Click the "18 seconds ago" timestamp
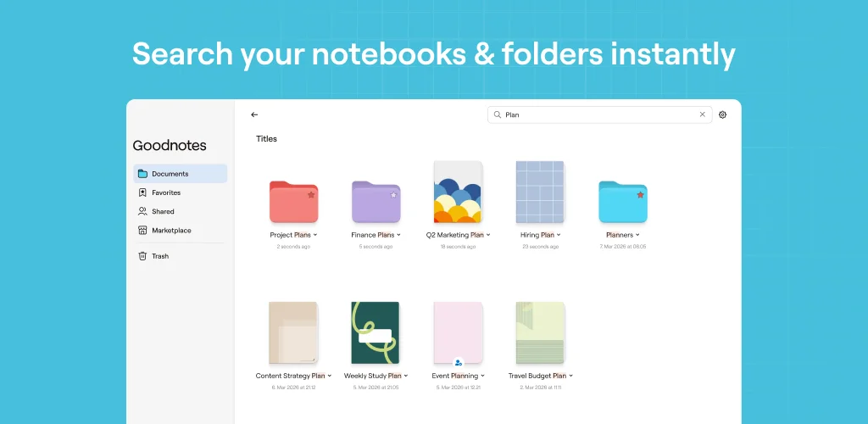Viewport: 868px width, 424px height. [458, 247]
